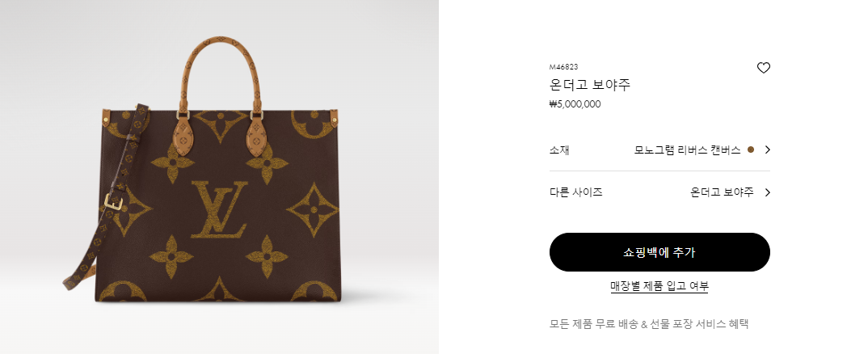Viewport: 868px width, 354px height.
Task: Click the flower motif on the bag's right side
Action: tap(313, 209)
